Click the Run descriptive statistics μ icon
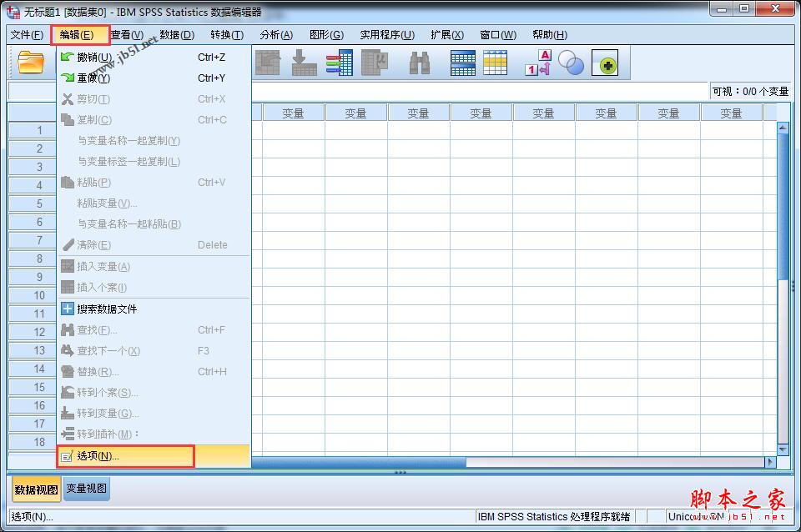801x532 pixels. (375, 63)
